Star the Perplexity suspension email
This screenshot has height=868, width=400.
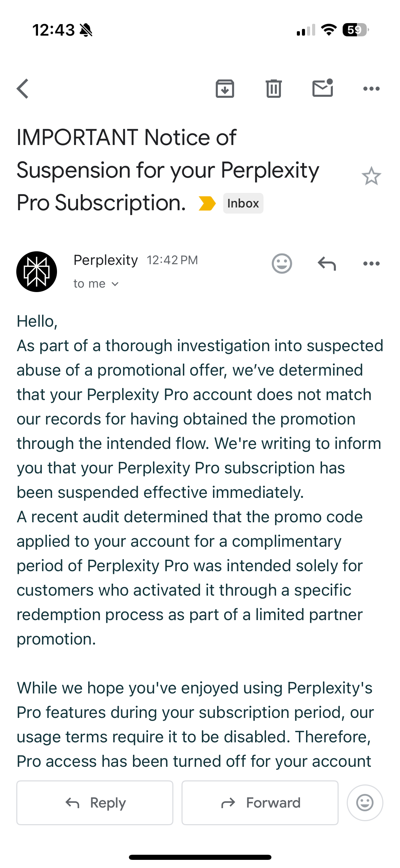(x=371, y=176)
